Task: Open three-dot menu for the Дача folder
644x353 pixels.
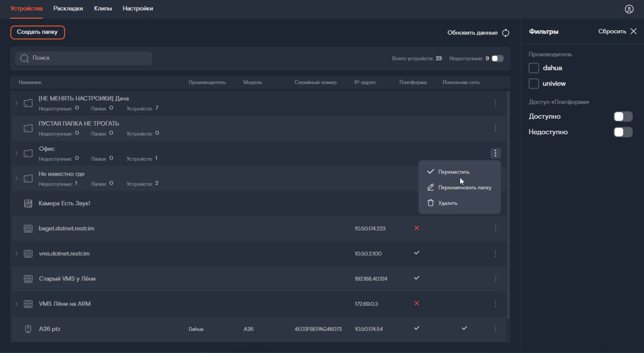Action: [496, 103]
